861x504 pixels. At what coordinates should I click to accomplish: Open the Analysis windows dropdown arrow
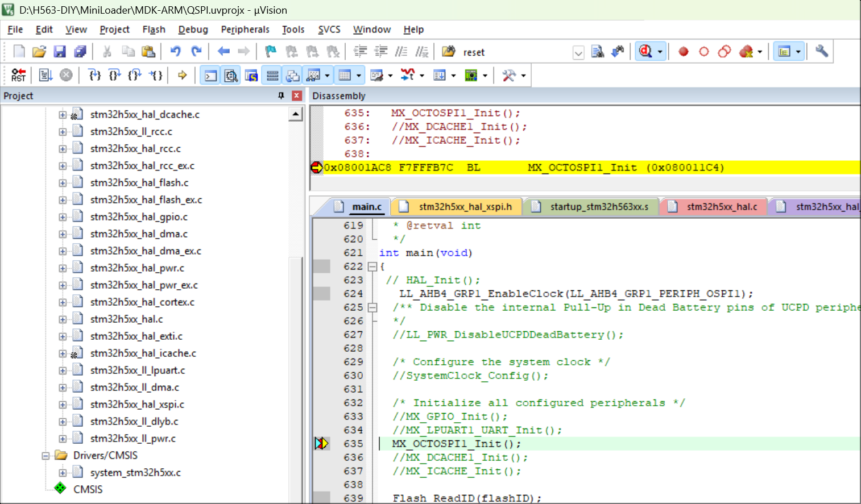tap(422, 75)
